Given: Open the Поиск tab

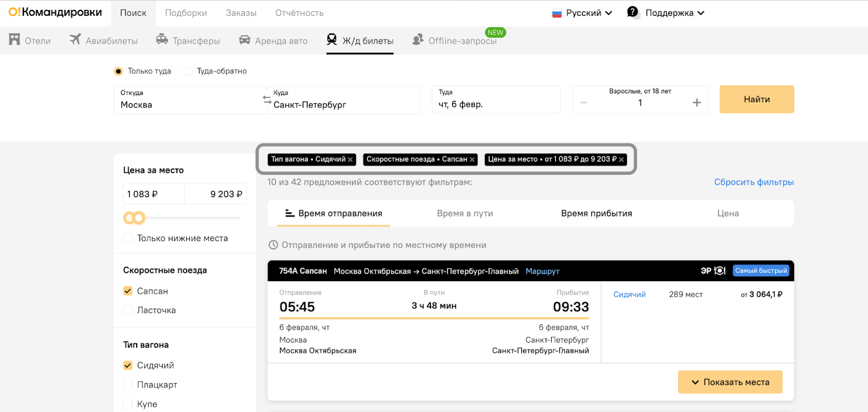Looking at the screenshot, I should click(x=133, y=13).
